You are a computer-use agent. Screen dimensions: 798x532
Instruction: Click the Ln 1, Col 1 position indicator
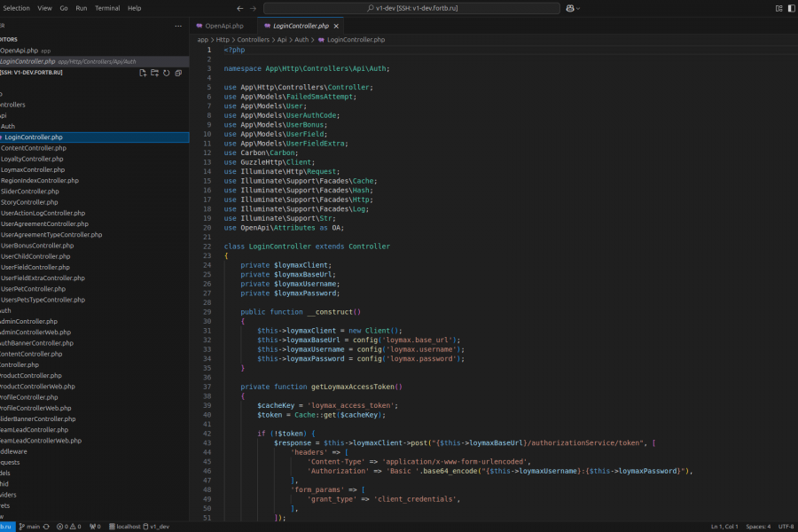coord(724,527)
